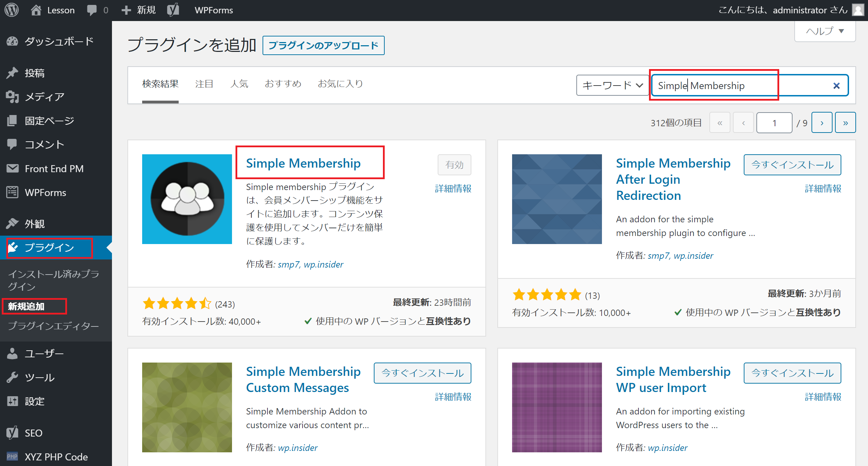Open the WordPress logo menu

[x=12, y=10]
